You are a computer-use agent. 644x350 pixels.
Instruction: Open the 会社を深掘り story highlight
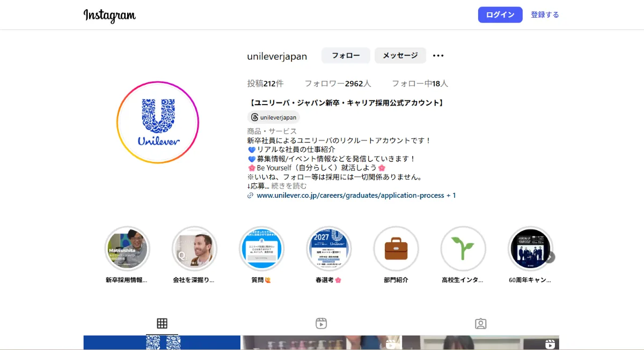(x=194, y=249)
